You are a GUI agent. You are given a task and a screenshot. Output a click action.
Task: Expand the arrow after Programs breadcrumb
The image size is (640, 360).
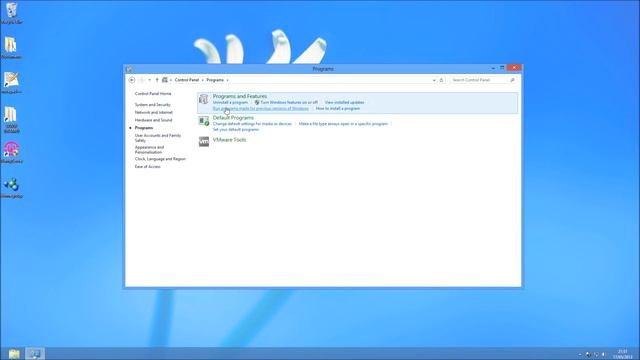(x=227, y=80)
